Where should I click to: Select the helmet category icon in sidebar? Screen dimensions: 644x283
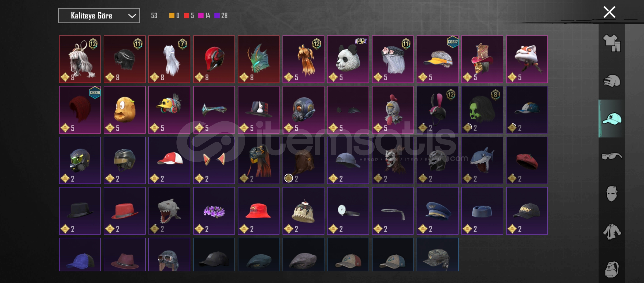612,81
